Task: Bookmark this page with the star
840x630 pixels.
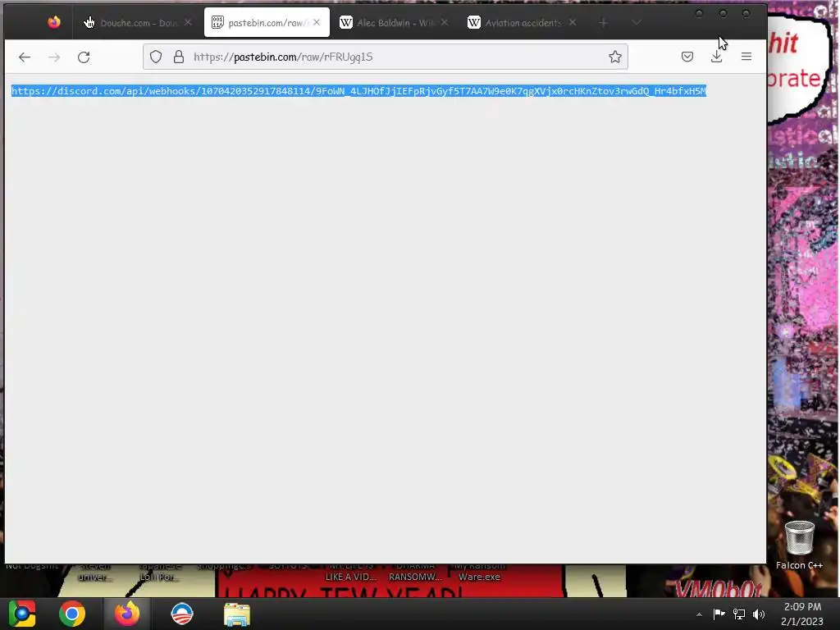Action: click(615, 57)
